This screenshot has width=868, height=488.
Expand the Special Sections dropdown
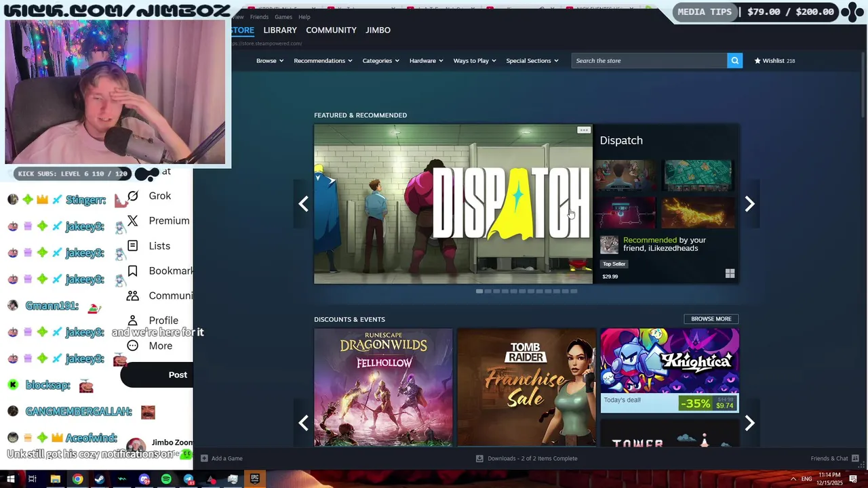(x=532, y=61)
